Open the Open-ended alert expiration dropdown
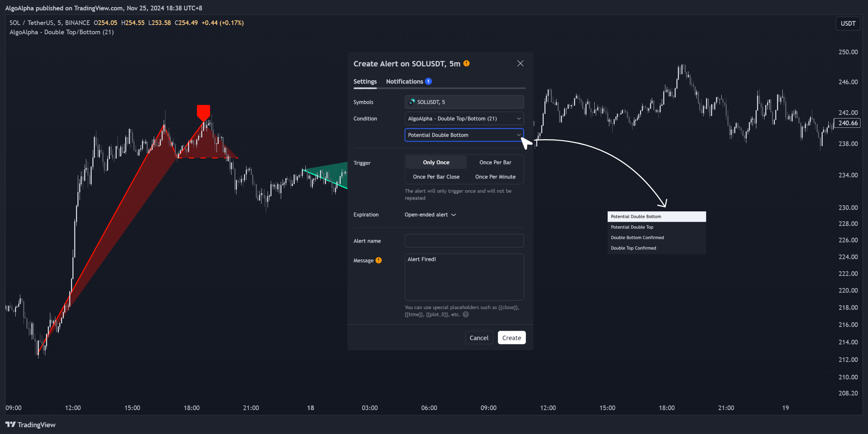The image size is (868, 434). point(430,215)
